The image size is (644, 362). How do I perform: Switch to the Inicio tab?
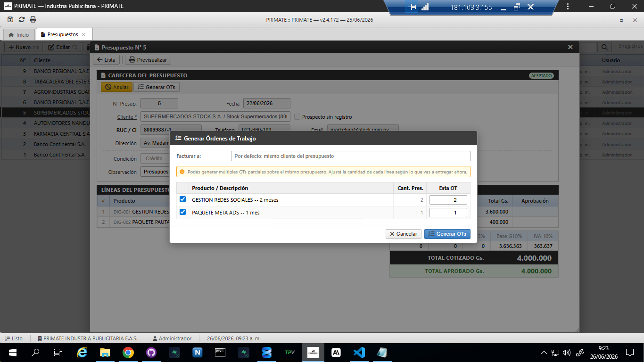19,35
